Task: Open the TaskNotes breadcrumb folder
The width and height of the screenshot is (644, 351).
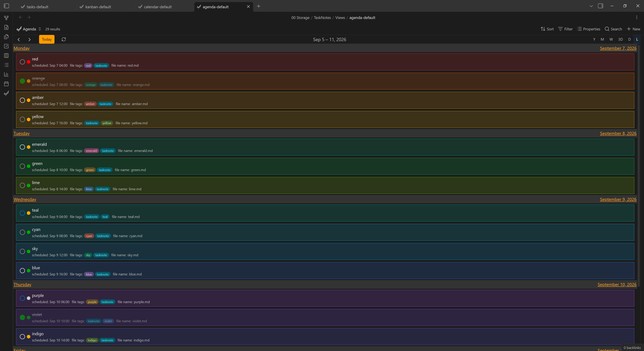Action: [322, 17]
